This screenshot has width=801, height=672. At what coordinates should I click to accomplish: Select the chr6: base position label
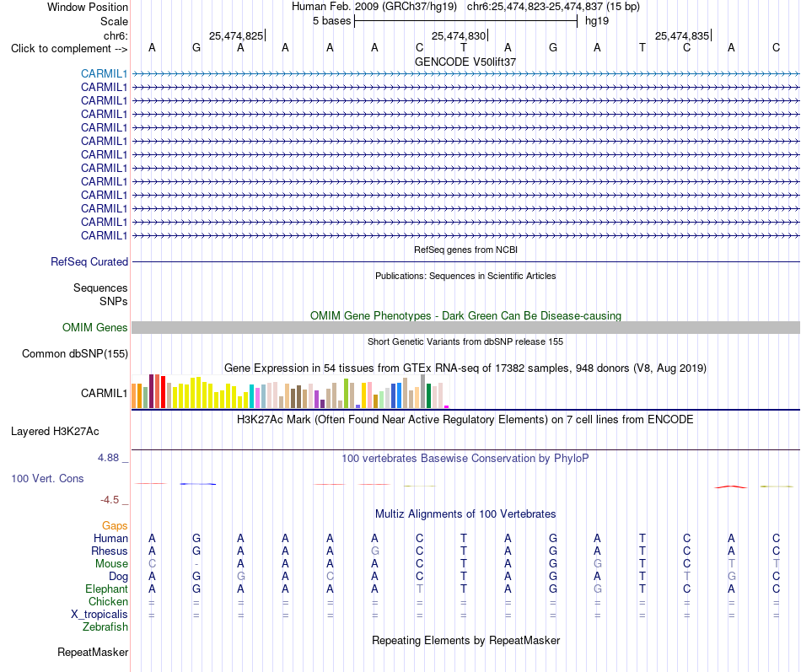[116, 35]
